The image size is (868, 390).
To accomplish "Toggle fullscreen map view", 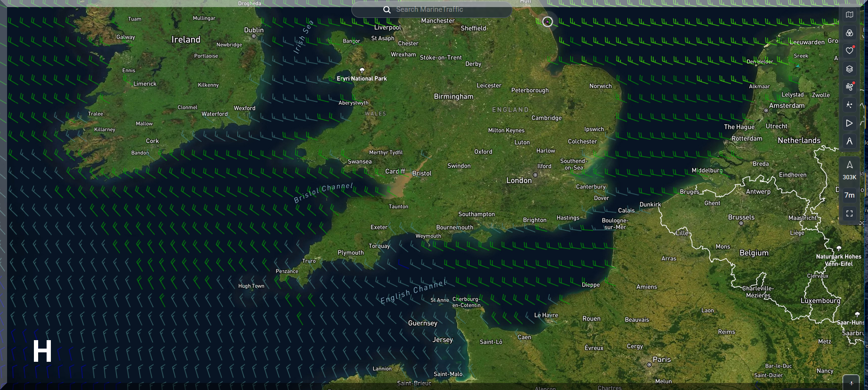I will point(849,214).
